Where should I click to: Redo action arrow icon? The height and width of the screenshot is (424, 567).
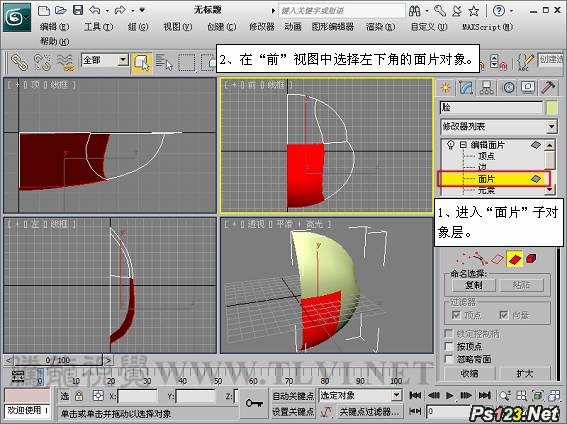(x=120, y=10)
